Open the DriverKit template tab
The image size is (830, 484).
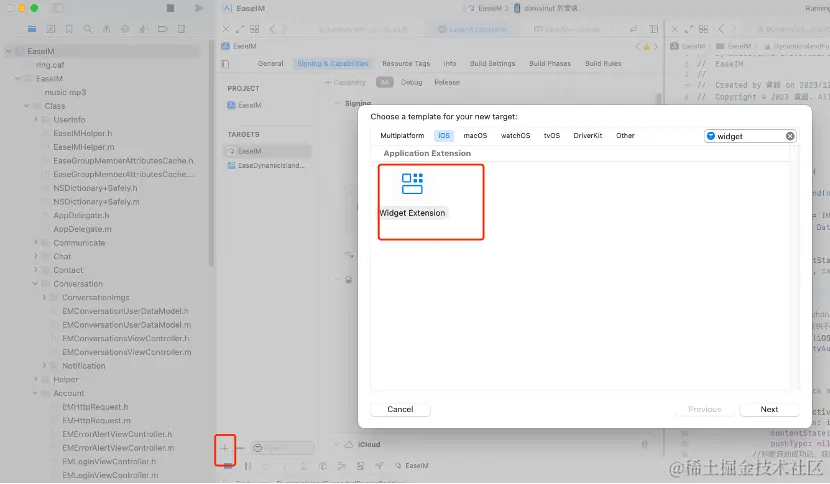pos(588,136)
